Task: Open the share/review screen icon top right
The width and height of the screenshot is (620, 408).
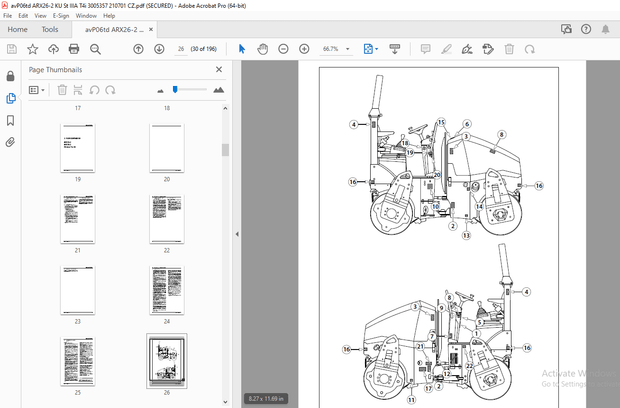Action: [x=566, y=29]
